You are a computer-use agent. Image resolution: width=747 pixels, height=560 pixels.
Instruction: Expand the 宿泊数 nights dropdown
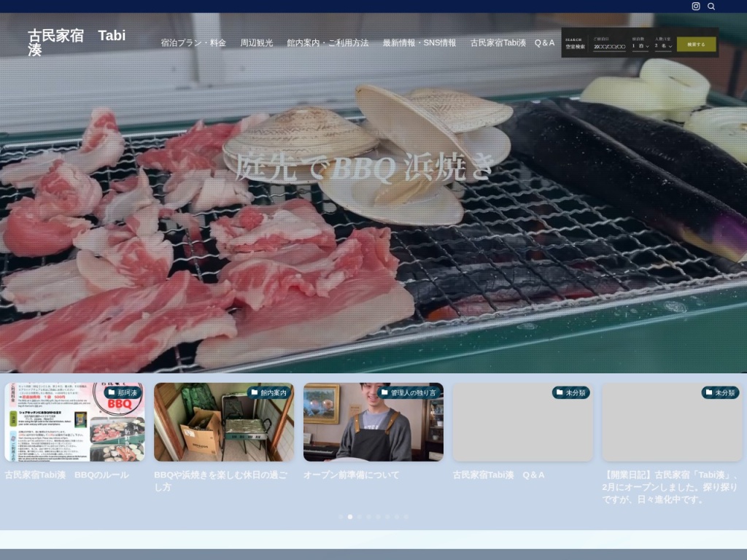pyautogui.click(x=640, y=46)
